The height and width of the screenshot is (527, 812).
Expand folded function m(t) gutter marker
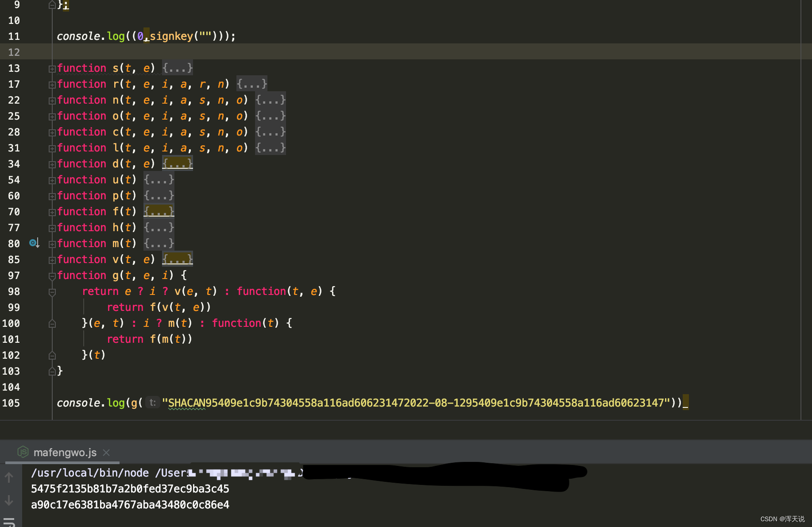coord(52,244)
